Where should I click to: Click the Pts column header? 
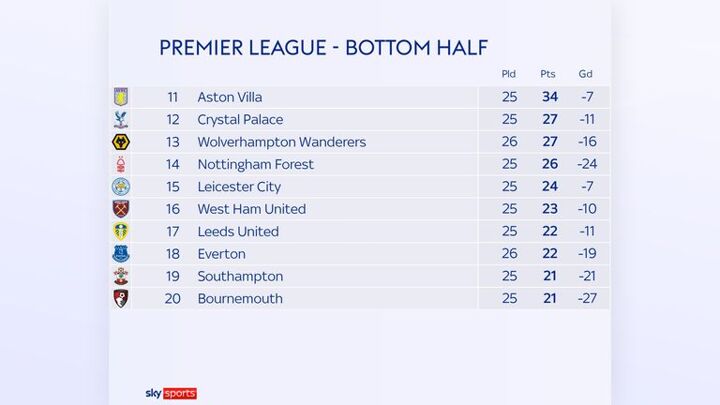coord(548,74)
